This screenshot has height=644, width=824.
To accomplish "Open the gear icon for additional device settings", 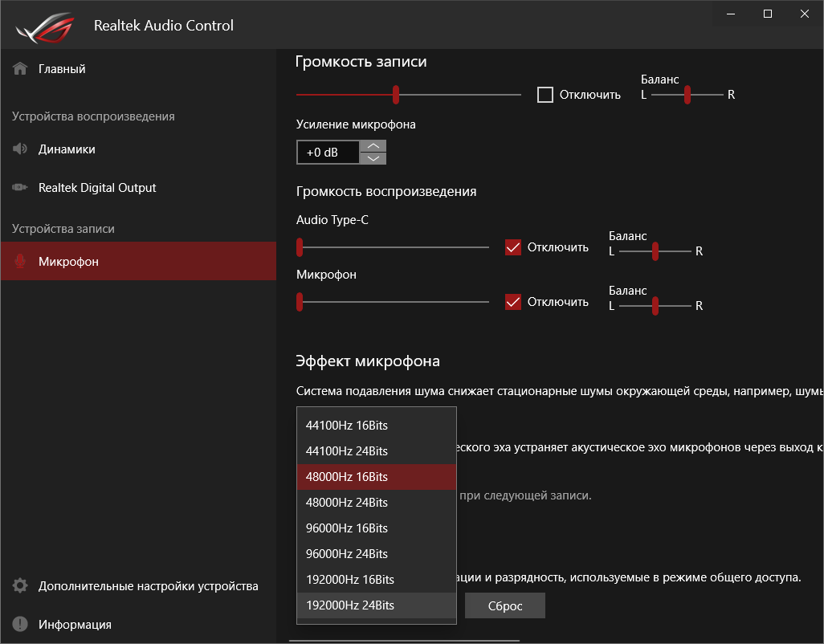I will [x=20, y=586].
